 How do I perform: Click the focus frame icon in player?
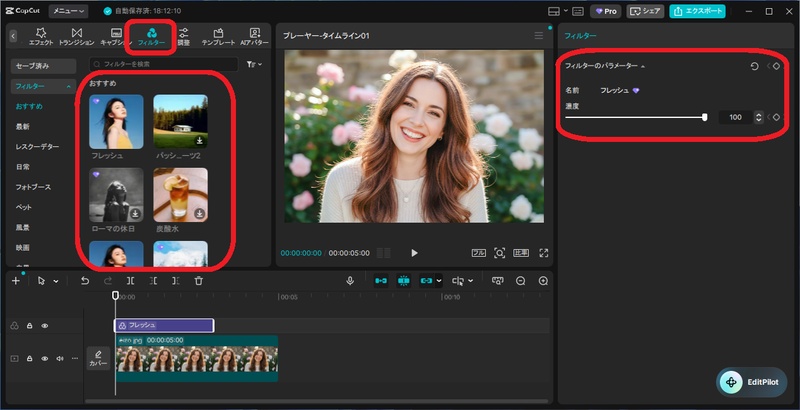[x=499, y=253]
